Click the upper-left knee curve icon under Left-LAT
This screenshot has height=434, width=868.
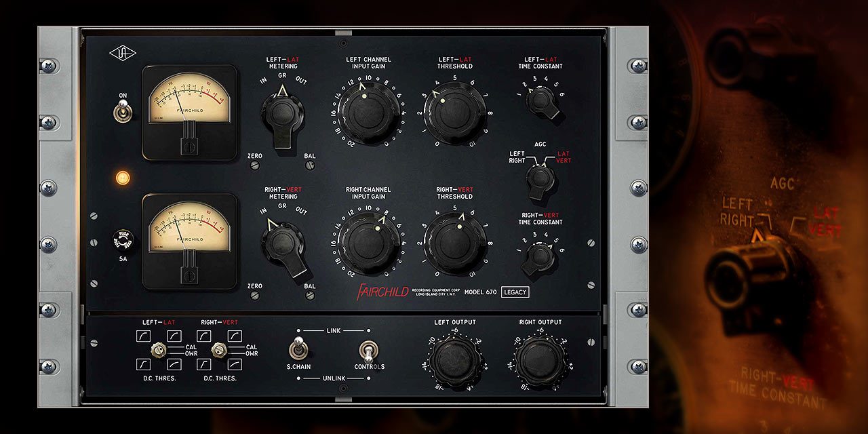coord(144,336)
